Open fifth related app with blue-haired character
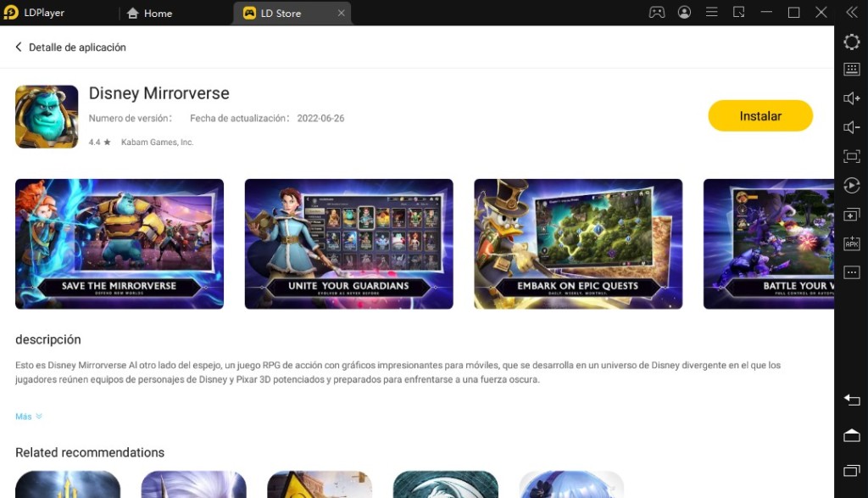 pyautogui.click(x=571, y=484)
